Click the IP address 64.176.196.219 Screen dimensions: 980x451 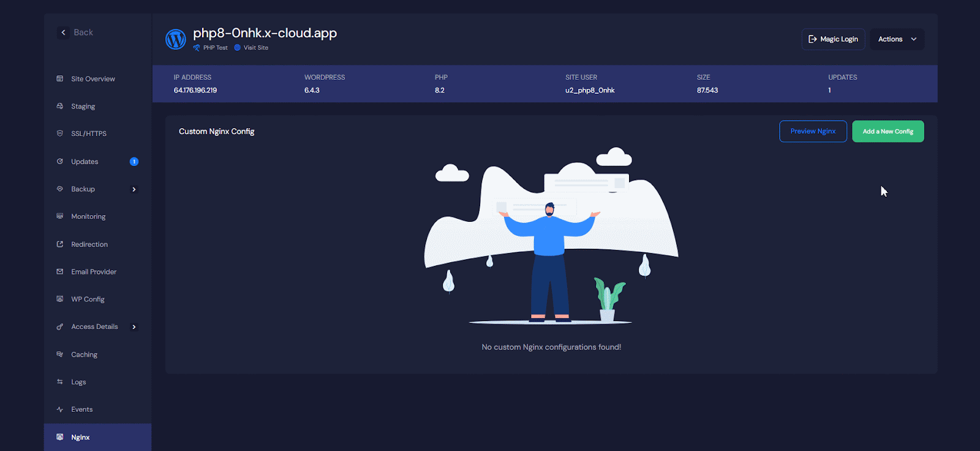tap(195, 90)
